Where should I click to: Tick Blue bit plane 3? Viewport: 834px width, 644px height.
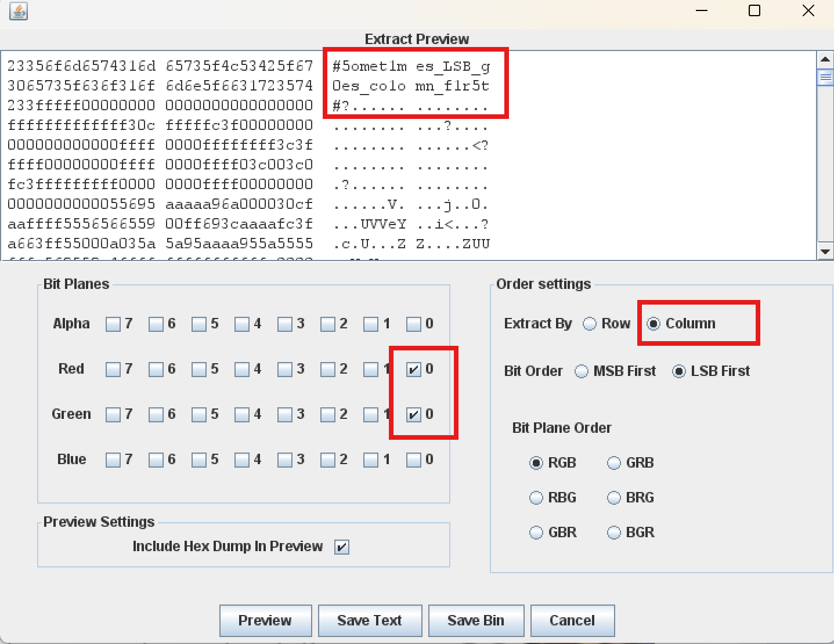pos(285,460)
